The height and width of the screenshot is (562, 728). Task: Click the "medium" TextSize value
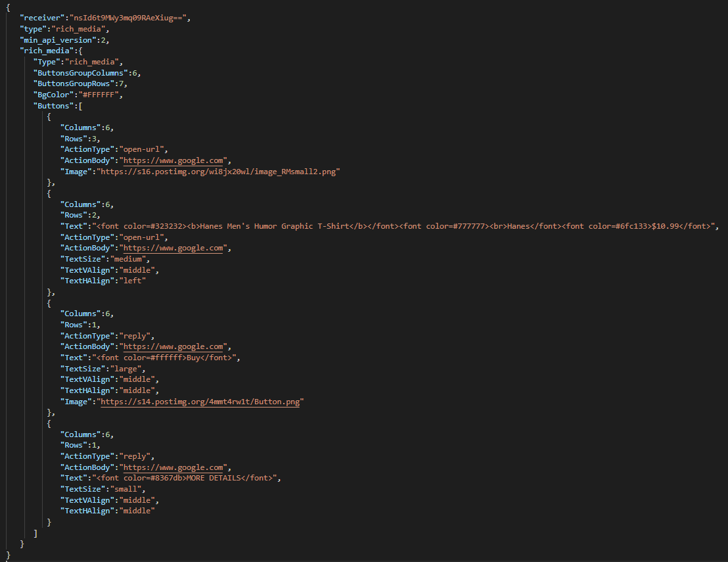[x=127, y=259]
